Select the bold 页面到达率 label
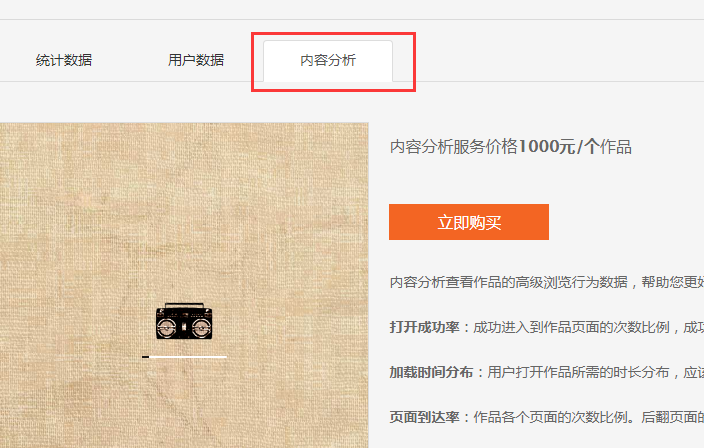Image resolution: width=704 pixels, height=448 pixels. coord(424,417)
